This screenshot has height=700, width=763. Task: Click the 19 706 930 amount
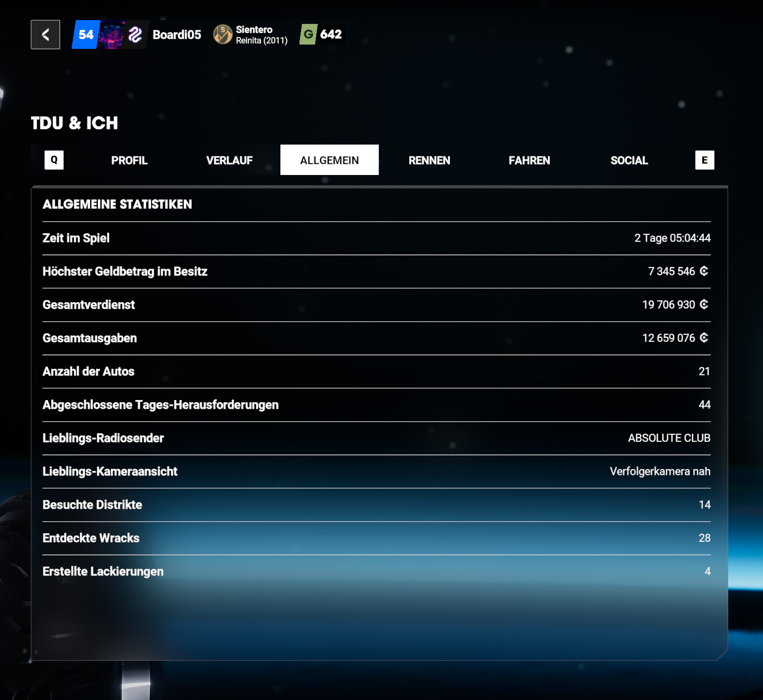click(668, 305)
